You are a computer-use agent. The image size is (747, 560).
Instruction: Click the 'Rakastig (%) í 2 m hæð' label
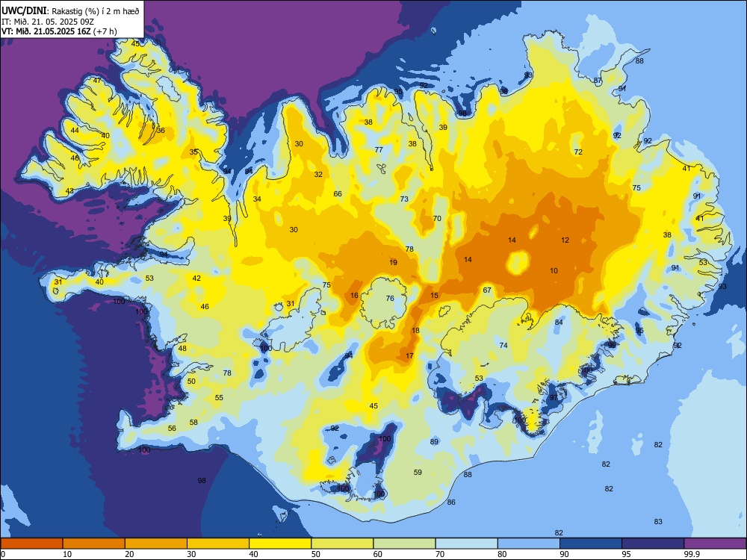point(96,11)
